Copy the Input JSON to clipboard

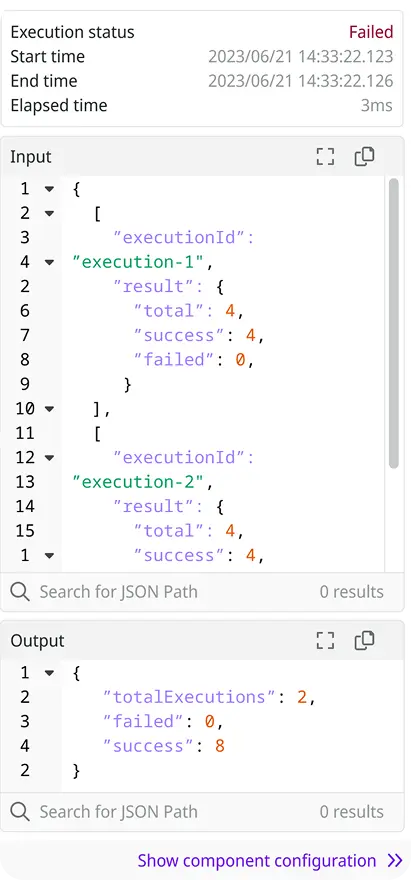tap(364, 157)
